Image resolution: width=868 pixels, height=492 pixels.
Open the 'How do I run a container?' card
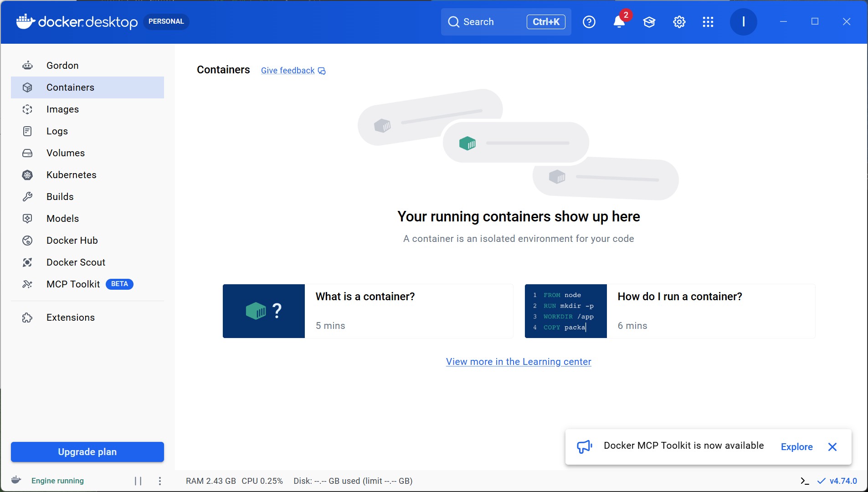pos(670,311)
